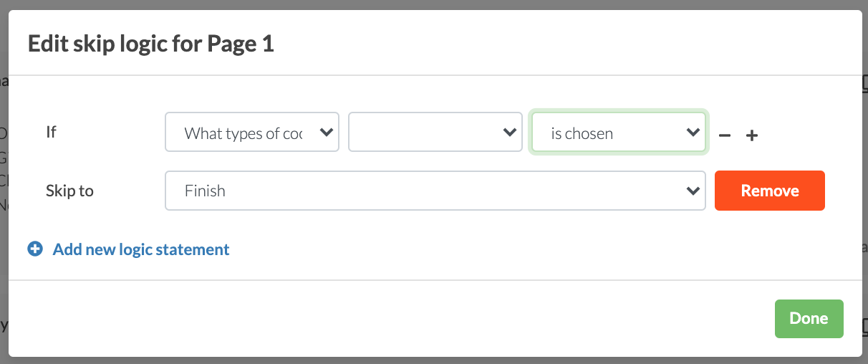Open the 'is chosen' condition dropdown
This screenshot has width=868, height=364.
(x=618, y=132)
